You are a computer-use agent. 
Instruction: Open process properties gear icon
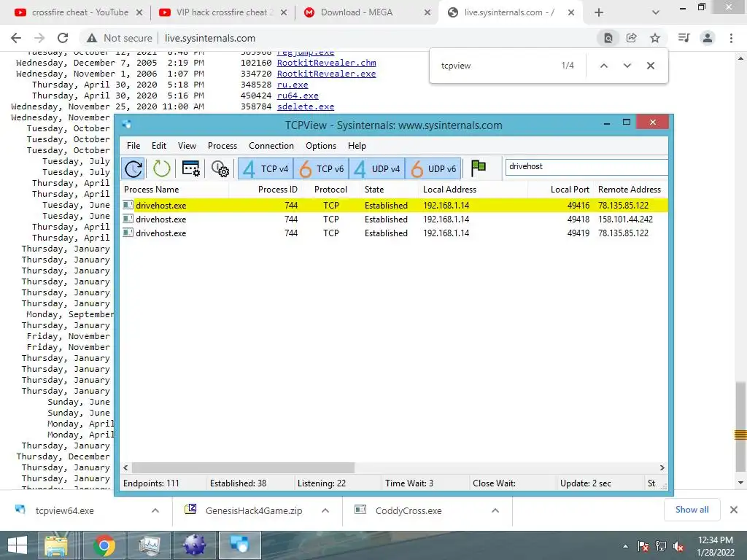220,168
